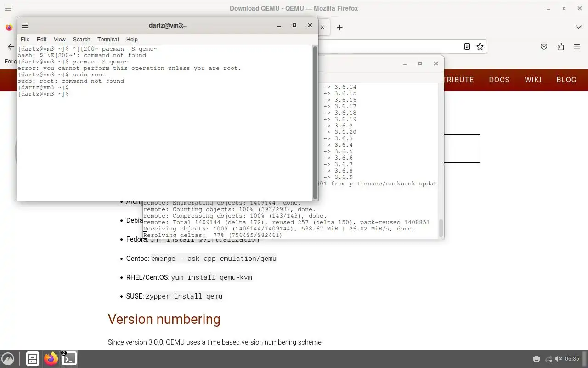588x368 pixels.
Task: Open a new Firefox tab
Action: click(339, 28)
